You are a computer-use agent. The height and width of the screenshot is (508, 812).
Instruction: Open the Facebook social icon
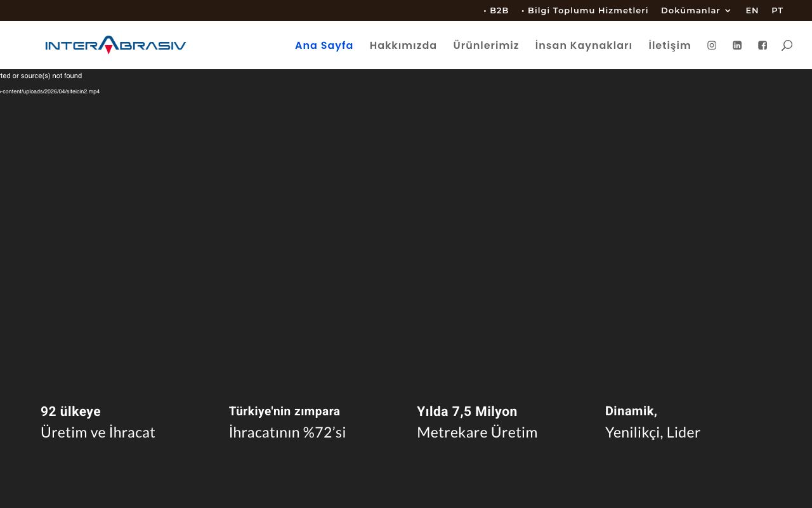click(x=763, y=45)
